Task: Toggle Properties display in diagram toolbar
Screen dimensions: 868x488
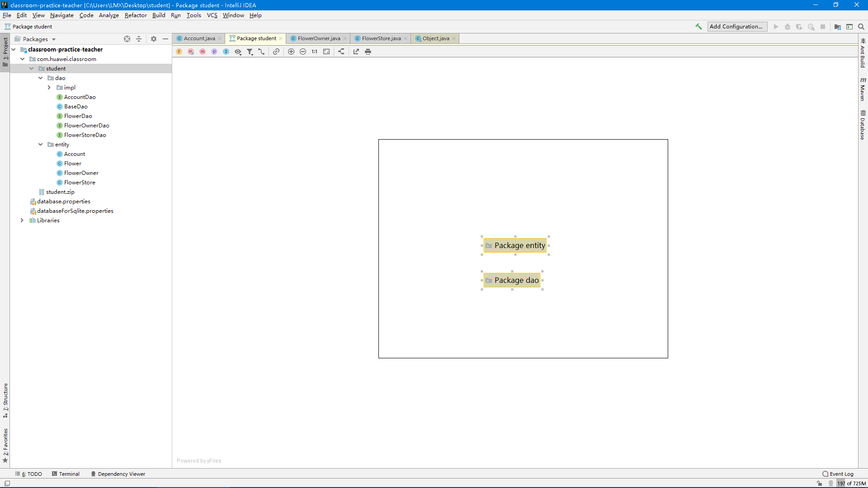Action: point(214,52)
